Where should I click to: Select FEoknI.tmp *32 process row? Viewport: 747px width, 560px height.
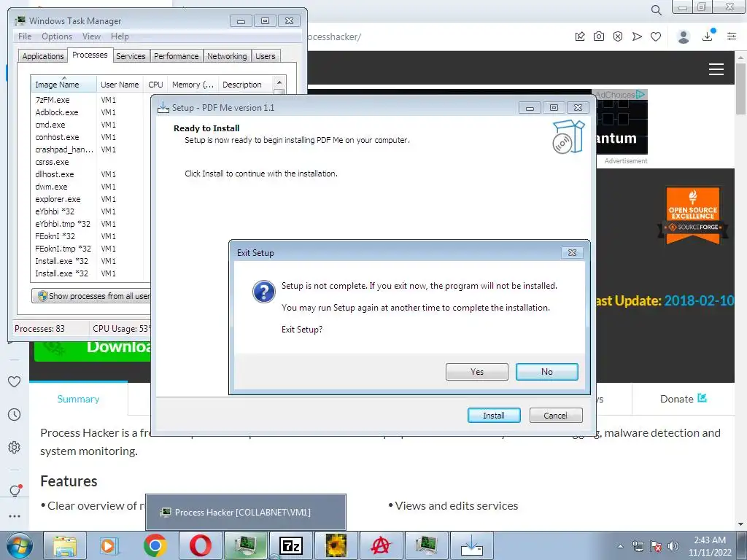[90, 249]
